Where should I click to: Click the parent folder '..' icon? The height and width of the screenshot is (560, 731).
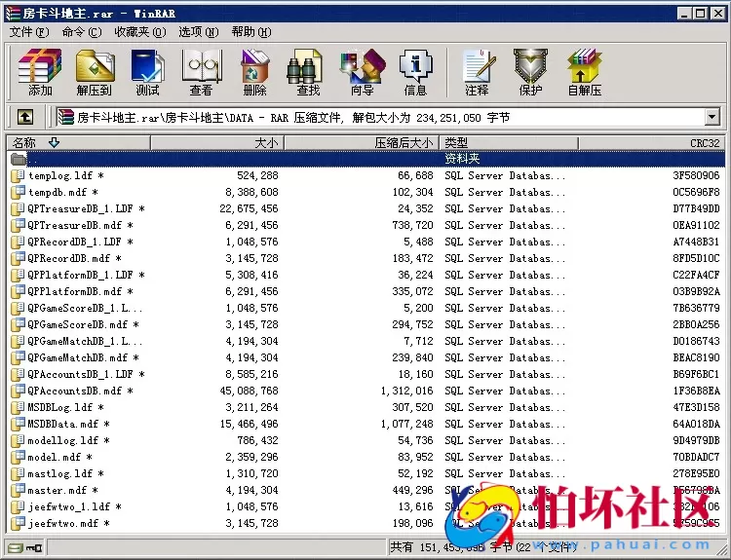click(19, 159)
